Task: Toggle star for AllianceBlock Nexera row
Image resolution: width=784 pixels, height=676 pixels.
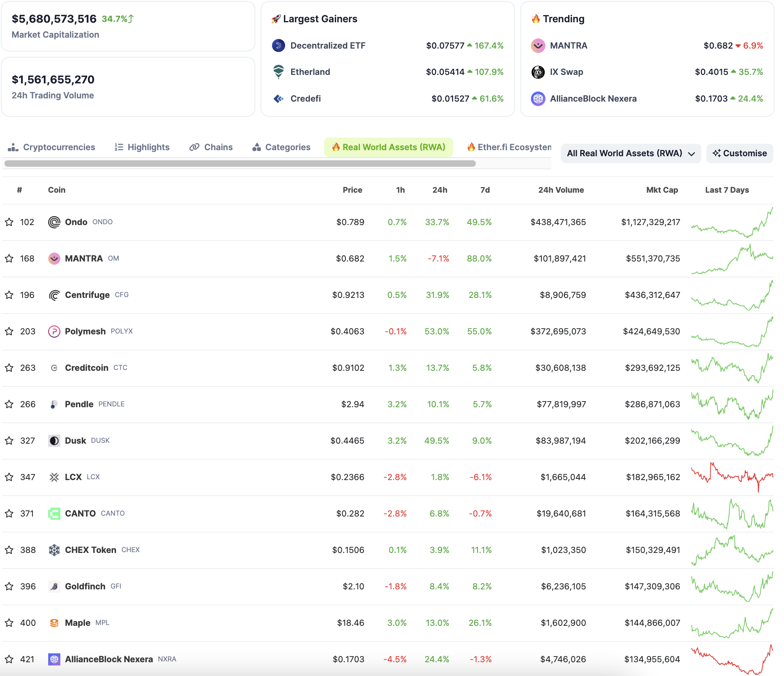Action: pyautogui.click(x=9, y=659)
